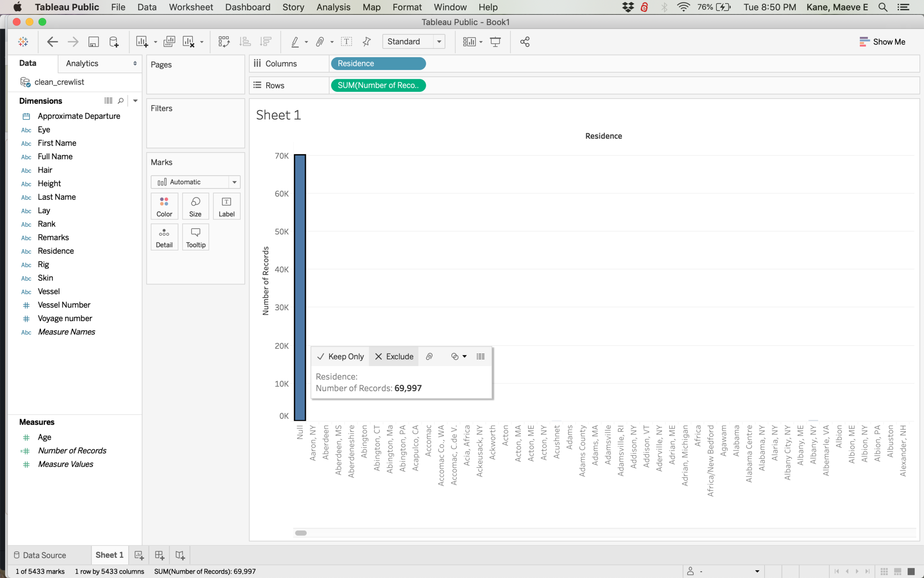924x578 pixels.
Task: Open the Dimensions pane options arrow
Action: [x=135, y=101]
